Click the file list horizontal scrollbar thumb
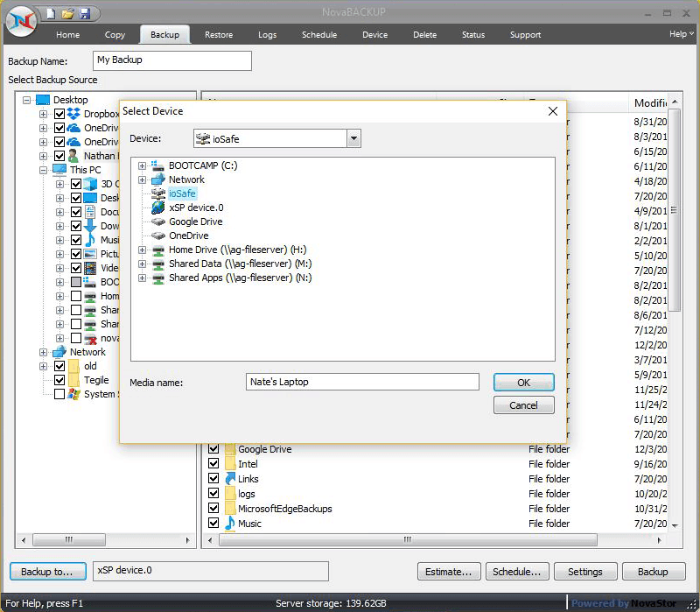 [x=408, y=539]
